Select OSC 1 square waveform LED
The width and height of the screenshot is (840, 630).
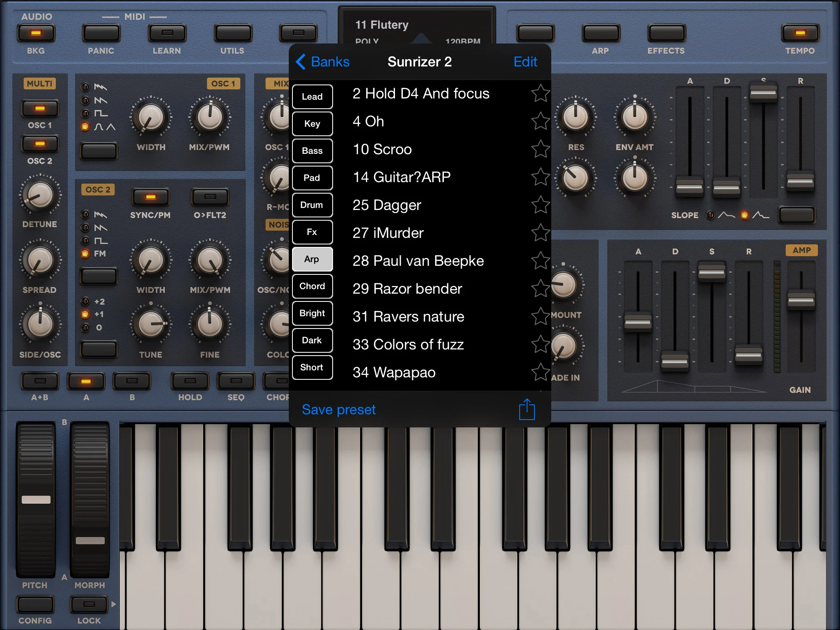pos(85,113)
